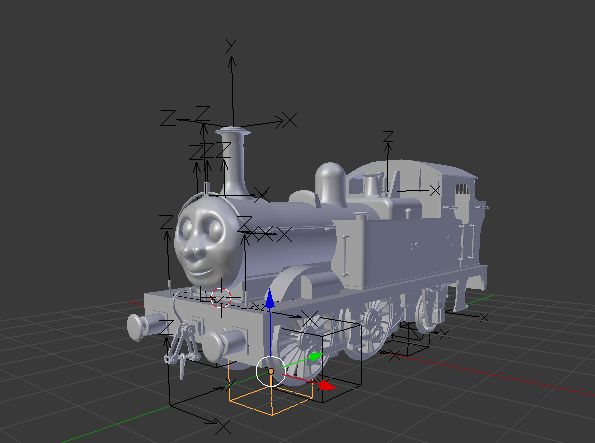595x443 pixels.
Task: Select the tall chimney funnel
Action: pos(233,163)
